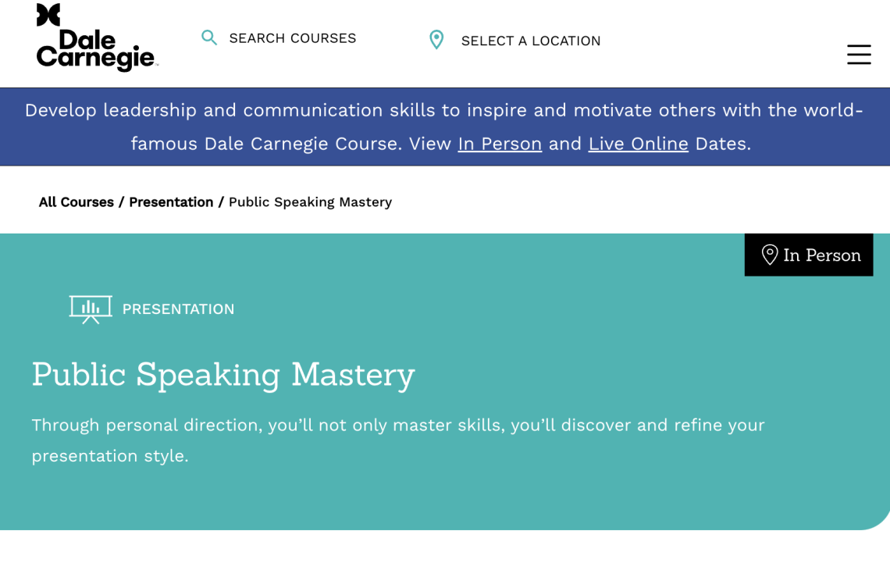The image size is (890, 588).
Task: Open the In Person dates link
Action: 500,144
